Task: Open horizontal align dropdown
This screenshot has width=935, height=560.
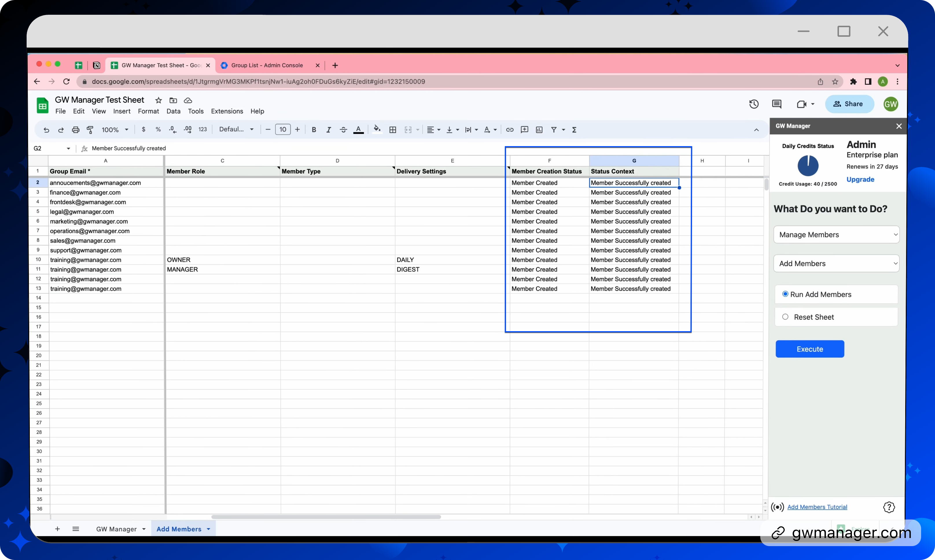Action: 434,130
